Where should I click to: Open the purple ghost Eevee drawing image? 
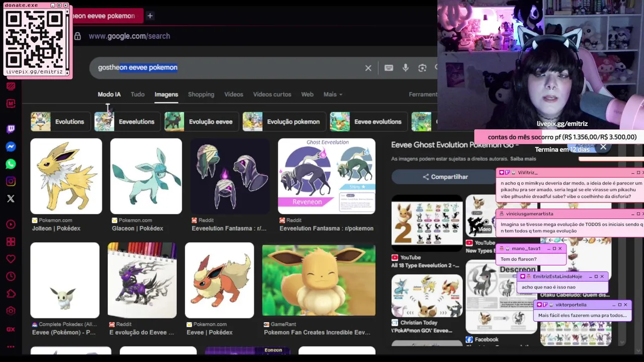tap(142, 281)
